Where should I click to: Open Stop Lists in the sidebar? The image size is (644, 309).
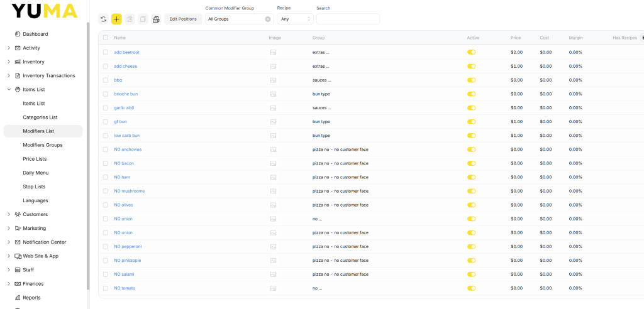[x=34, y=187]
